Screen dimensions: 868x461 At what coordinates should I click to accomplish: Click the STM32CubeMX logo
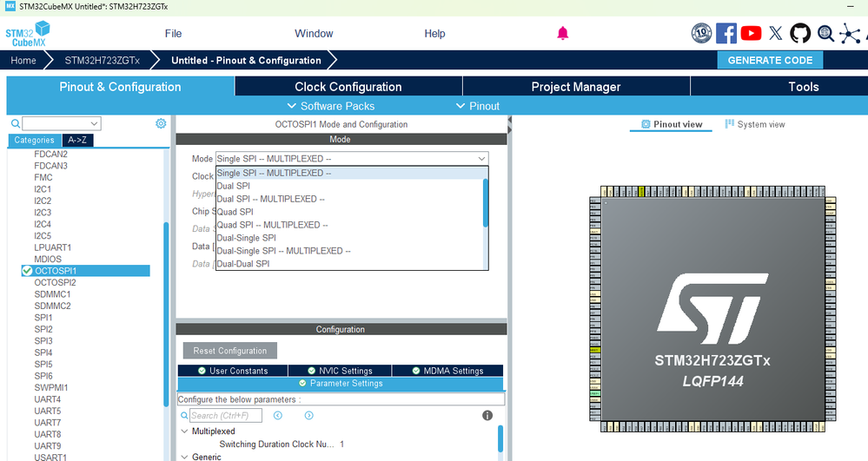[28, 34]
